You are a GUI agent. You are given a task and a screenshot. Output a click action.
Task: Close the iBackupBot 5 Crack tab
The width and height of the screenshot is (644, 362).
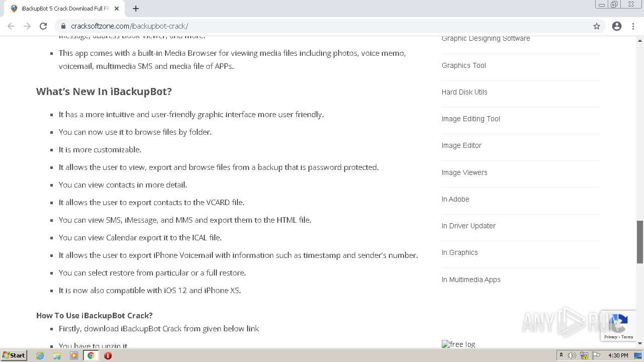click(x=117, y=9)
